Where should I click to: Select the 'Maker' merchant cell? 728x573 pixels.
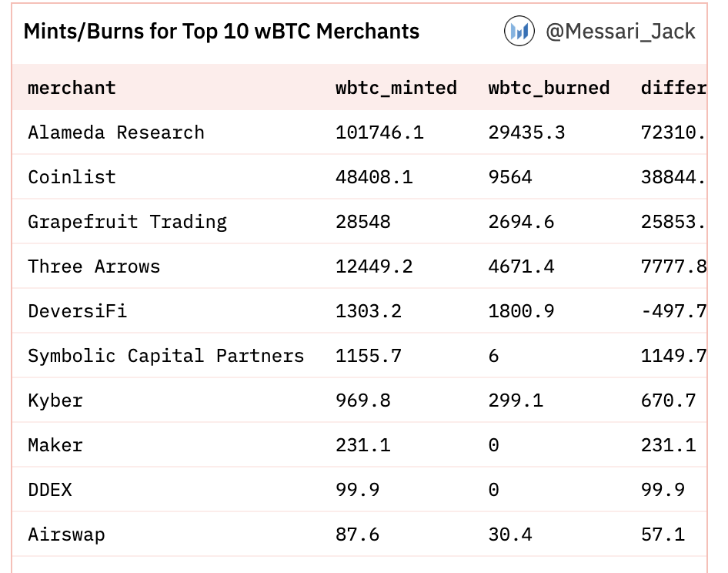[x=55, y=445]
